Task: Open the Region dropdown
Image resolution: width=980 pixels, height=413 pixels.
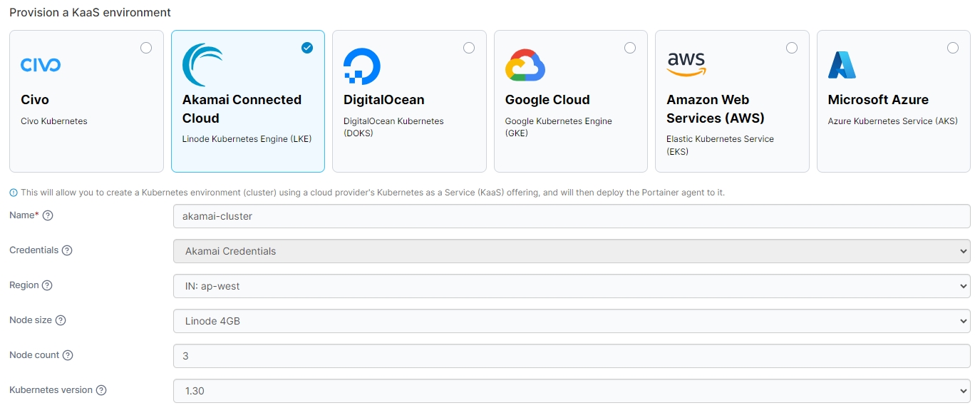Action: pos(571,286)
